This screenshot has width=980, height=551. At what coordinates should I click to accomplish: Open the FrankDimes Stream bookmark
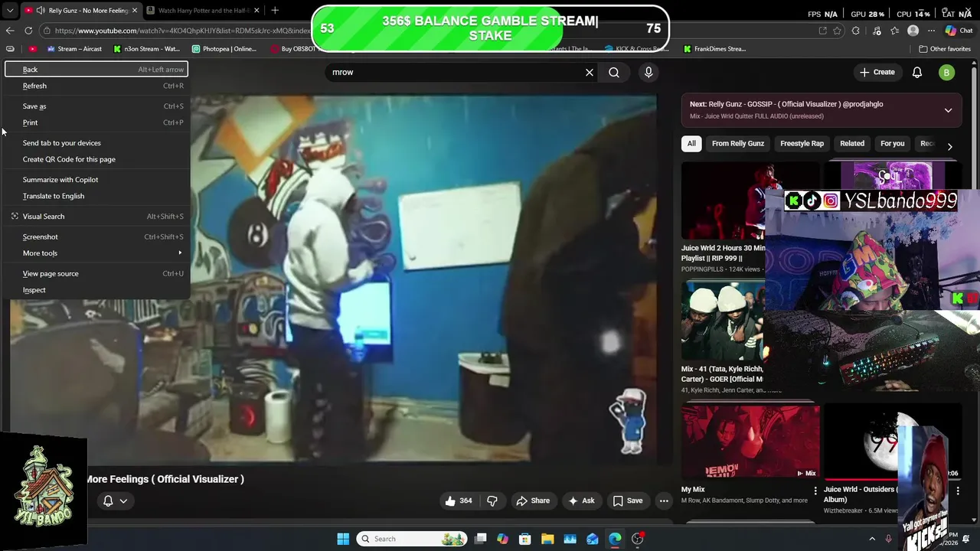pyautogui.click(x=714, y=49)
